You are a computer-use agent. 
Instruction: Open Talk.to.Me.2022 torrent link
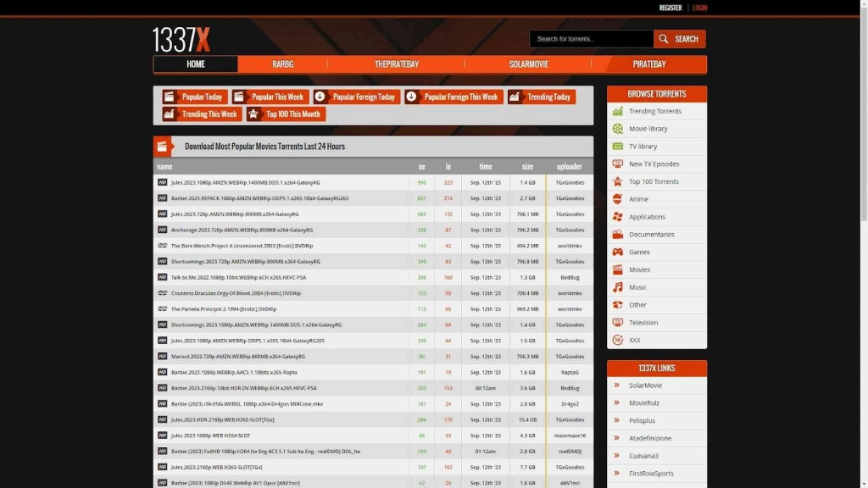pos(238,277)
